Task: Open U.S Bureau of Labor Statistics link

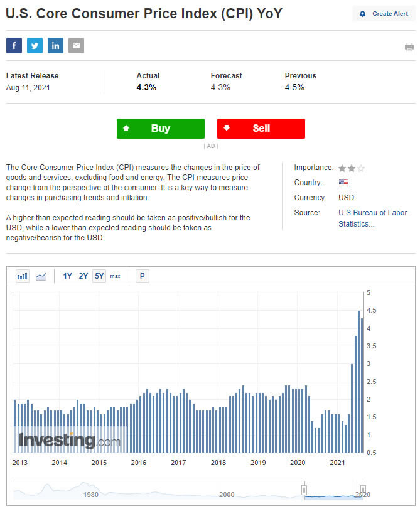Action: point(372,218)
